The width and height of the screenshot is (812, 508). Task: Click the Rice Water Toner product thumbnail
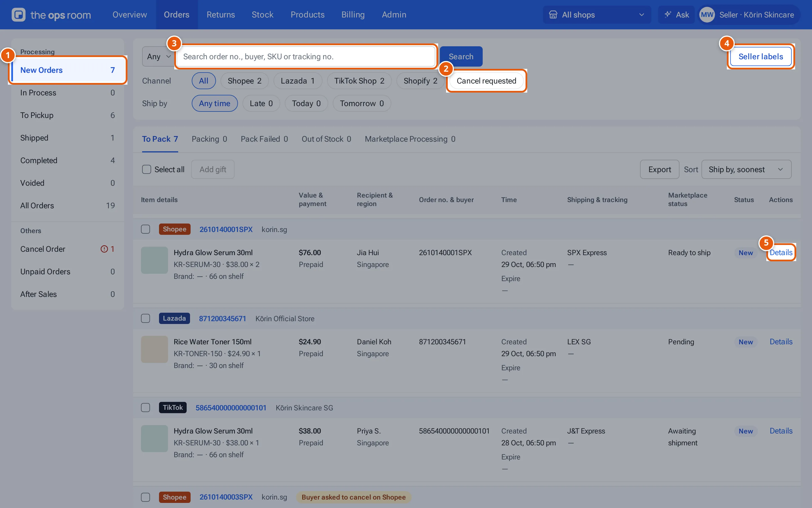click(154, 349)
